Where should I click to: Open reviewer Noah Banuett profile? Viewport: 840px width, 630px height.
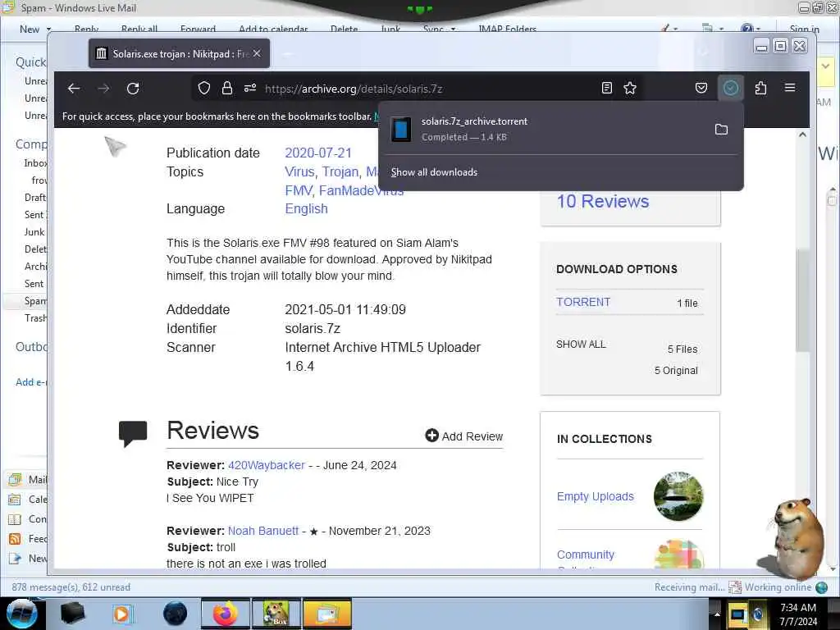pos(263,531)
